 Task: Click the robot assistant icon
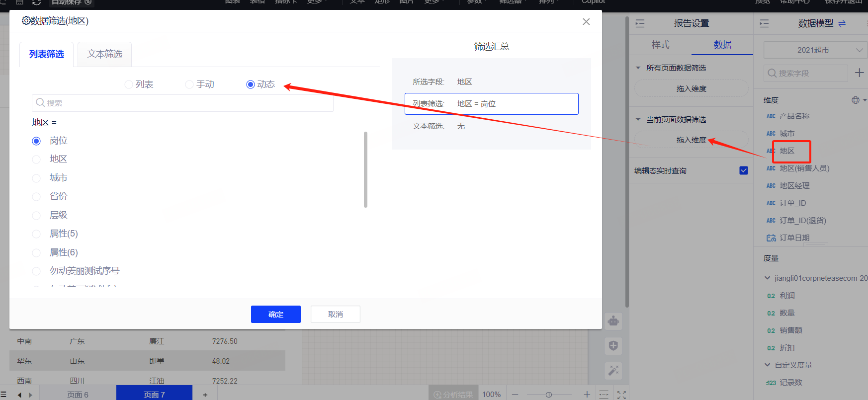click(x=613, y=321)
